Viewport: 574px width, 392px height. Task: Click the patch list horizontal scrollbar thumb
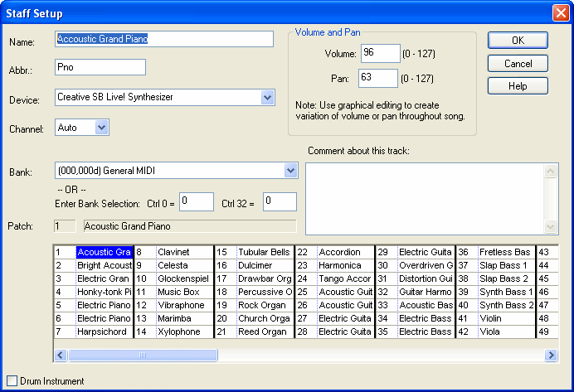coord(143,356)
